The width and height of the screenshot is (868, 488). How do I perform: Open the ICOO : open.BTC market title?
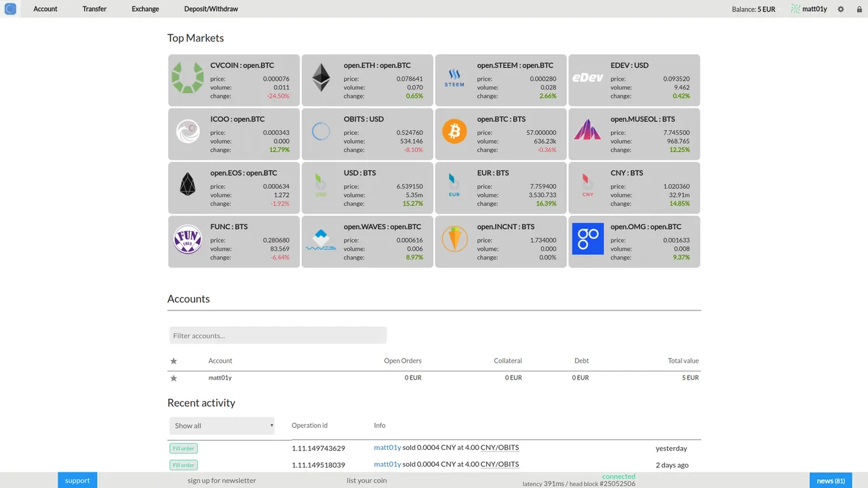pyautogui.click(x=237, y=119)
